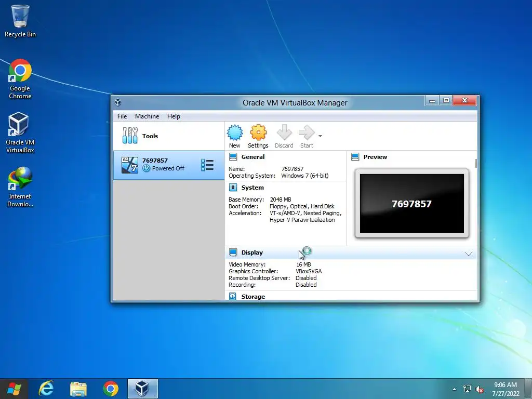This screenshot has width=532, height=399.
Task: Click 'Windows 7 (64-bit)' operating system text
Action: pyautogui.click(x=304, y=176)
